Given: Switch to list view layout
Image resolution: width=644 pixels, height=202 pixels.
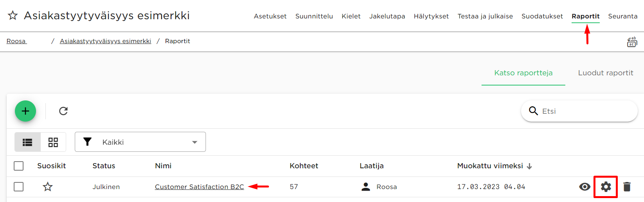Looking at the screenshot, I should (x=27, y=142).
